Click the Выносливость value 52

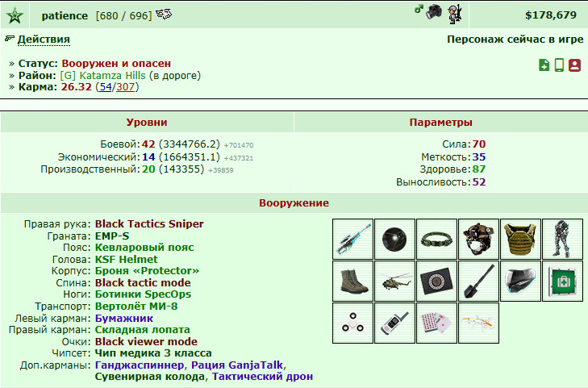click(x=479, y=181)
